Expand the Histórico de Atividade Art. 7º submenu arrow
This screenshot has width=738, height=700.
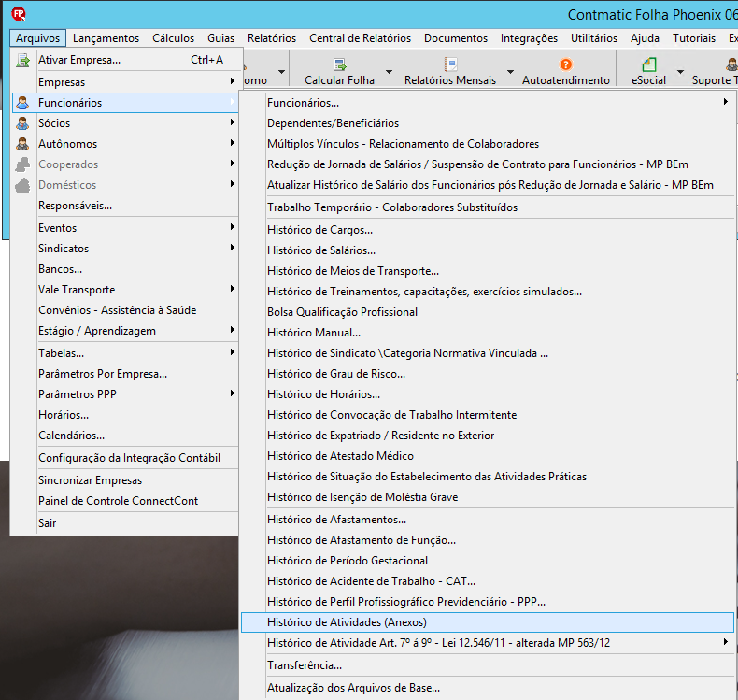pos(725,642)
